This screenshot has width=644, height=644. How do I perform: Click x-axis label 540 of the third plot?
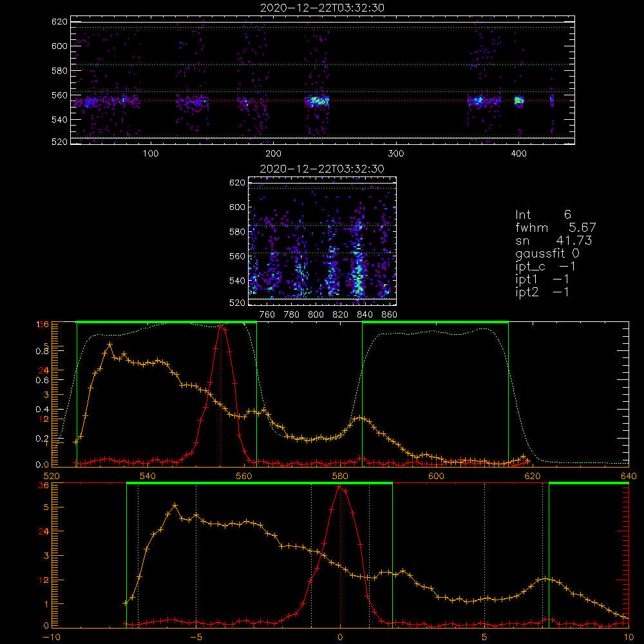[x=148, y=477]
